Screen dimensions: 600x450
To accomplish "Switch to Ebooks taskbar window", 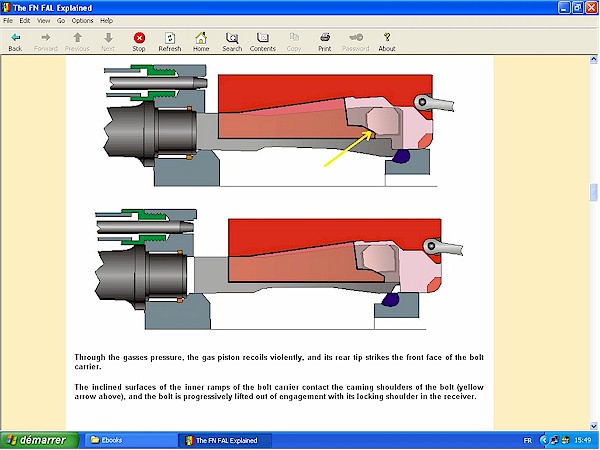I will pos(130,440).
